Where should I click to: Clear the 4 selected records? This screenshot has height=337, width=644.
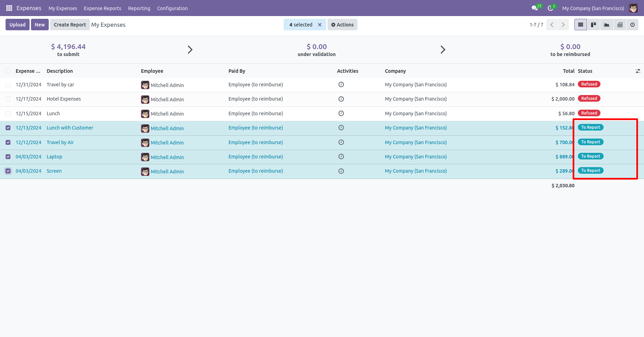[320, 25]
